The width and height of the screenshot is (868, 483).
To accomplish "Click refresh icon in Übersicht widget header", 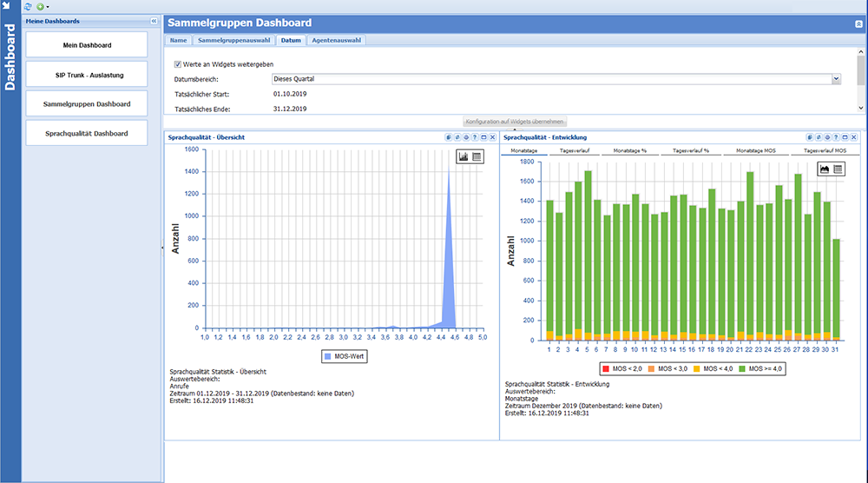I will [457, 137].
